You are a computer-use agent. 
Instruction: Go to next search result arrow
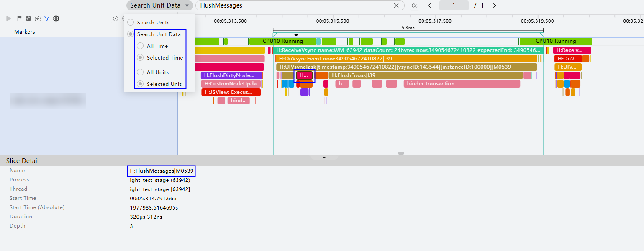click(495, 5)
